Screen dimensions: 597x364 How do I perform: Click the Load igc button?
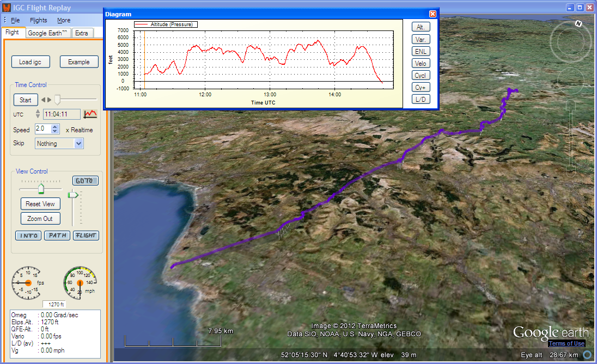(x=30, y=62)
